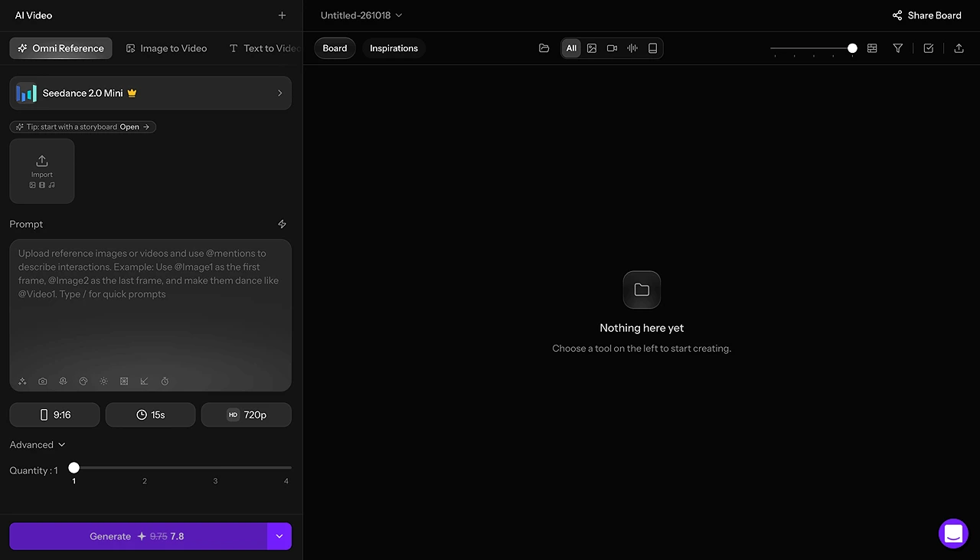The width and height of the screenshot is (980, 560).
Task: Open the folder icon in the board toolbar
Action: [x=544, y=48]
